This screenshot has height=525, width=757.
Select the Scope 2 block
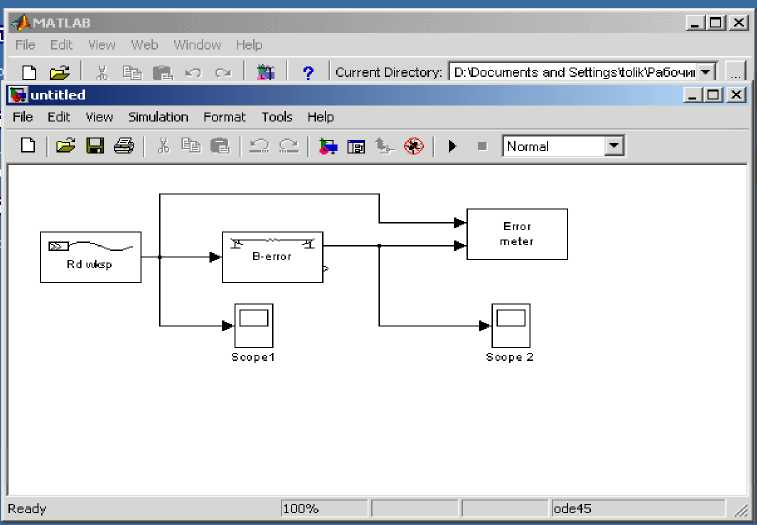tap(511, 326)
